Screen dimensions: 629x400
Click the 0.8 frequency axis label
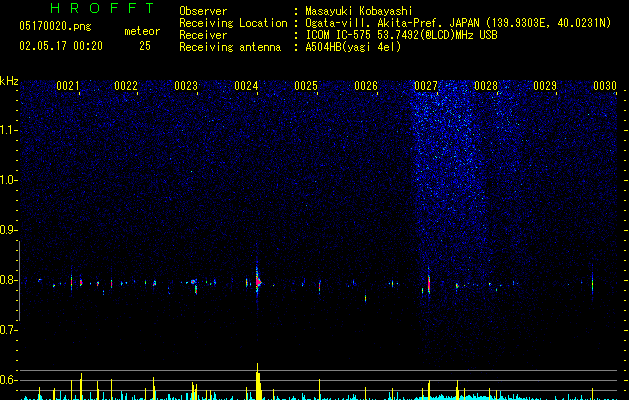[x=8, y=280]
